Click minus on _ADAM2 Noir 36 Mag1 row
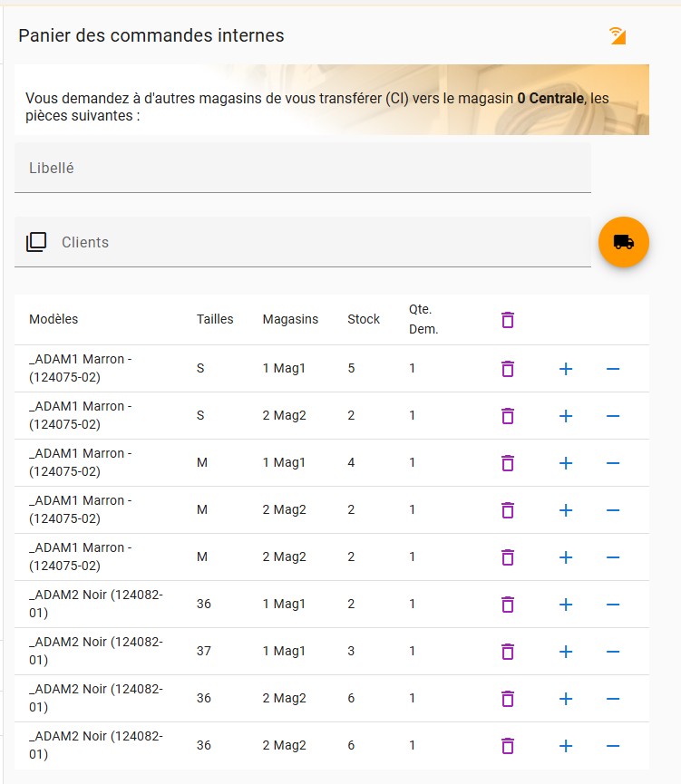The width and height of the screenshot is (681, 784). [x=613, y=604]
